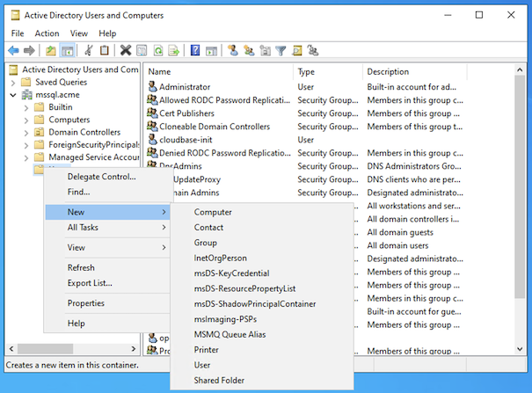This screenshot has height=393, width=532.
Task: Click the tree pane horizontal scrollbar thumb
Action: coord(45,348)
